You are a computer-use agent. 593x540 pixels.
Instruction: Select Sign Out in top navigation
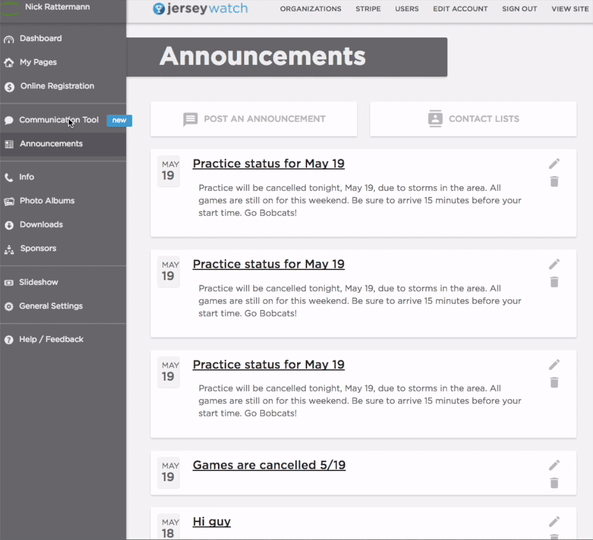[x=519, y=9]
